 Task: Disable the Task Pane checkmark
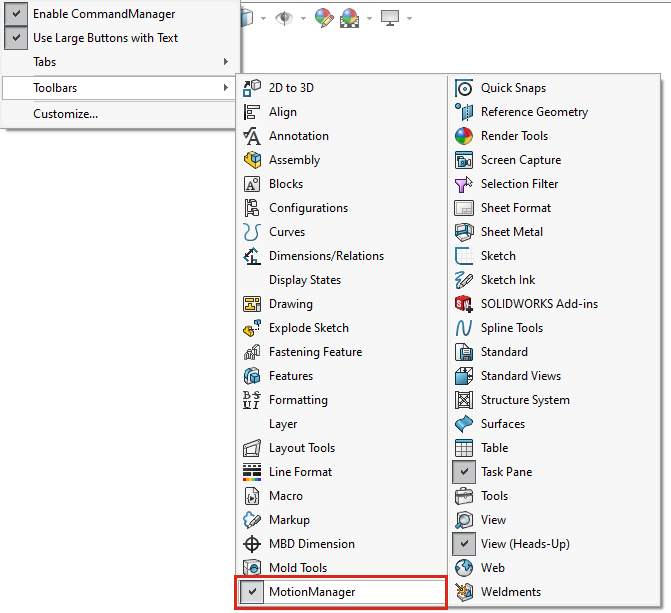[464, 472]
